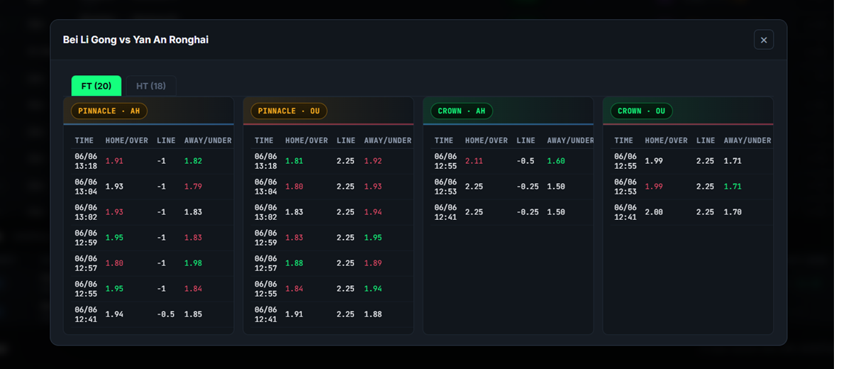The width and height of the screenshot is (868, 369).
Task: Select 1.80 home odds in Pinnacle AH 12:57 row
Action: pos(114,263)
